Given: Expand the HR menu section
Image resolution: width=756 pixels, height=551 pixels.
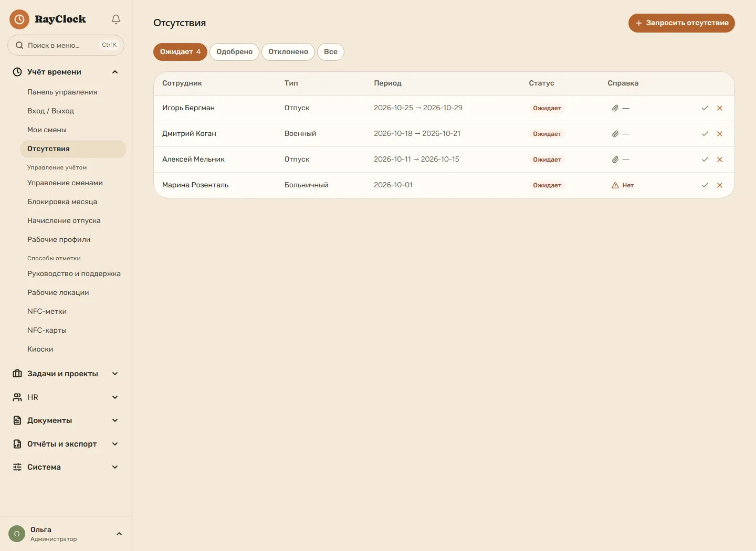Looking at the screenshot, I should tap(115, 397).
